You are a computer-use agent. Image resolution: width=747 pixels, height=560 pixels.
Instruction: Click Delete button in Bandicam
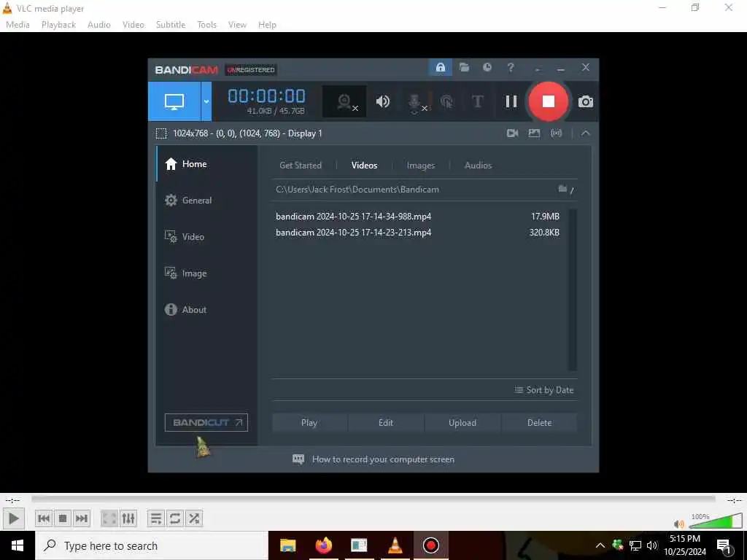(539, 422)
